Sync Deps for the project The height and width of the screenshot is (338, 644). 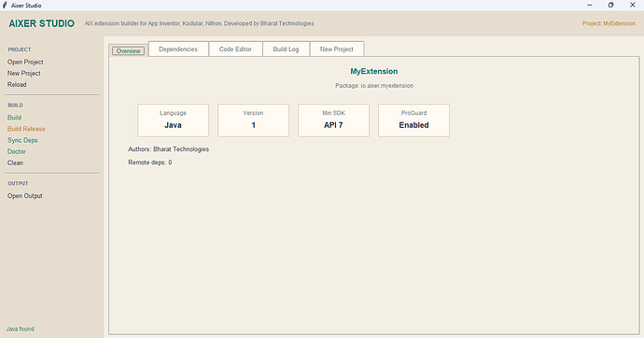click(22, 140)
